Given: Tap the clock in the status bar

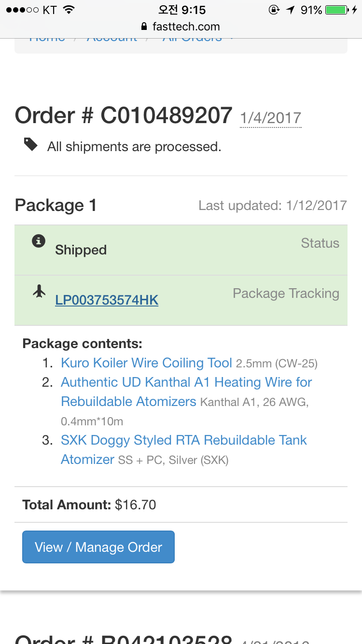Looking at the screenshot, I should [x=181, y=10].
